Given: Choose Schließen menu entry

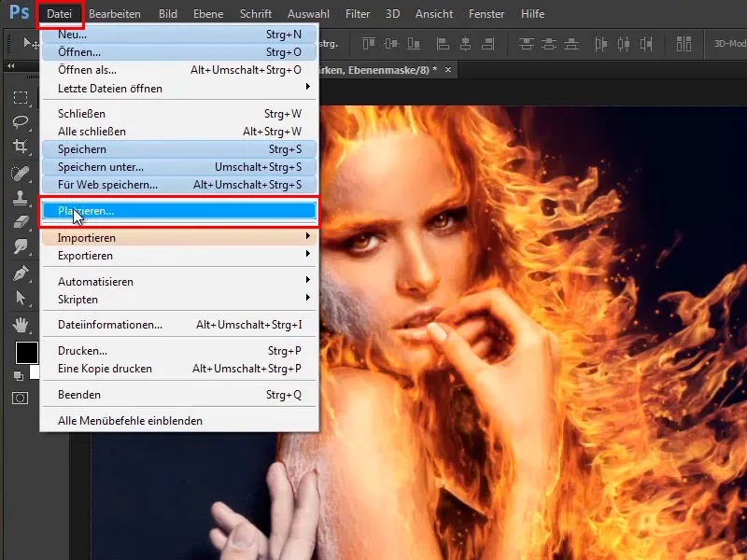Looking at the screenshot, I should pyautogui.click(x=179, y=114).
